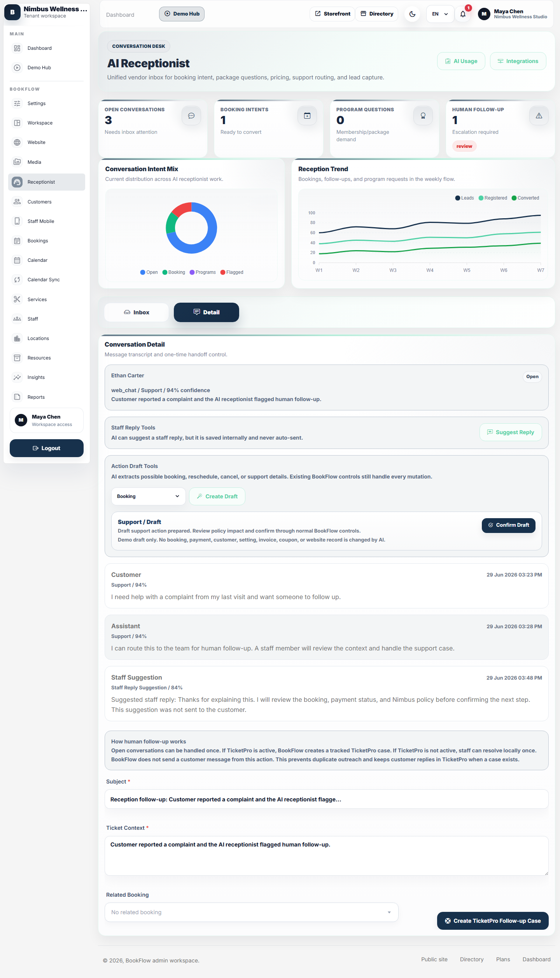Click into the Subject input field
560x978 pixels.
point(327,799)
